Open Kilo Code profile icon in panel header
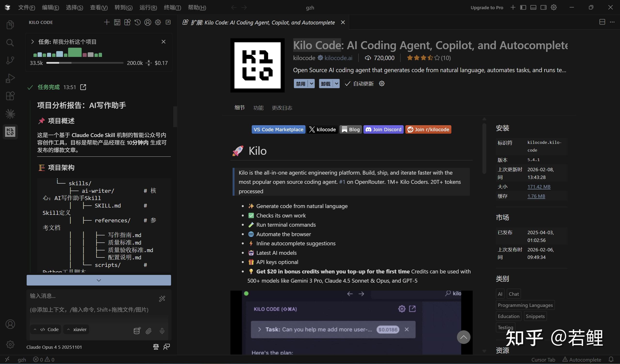The height and width of the screenshot is (364, 620). pos(148,22)
